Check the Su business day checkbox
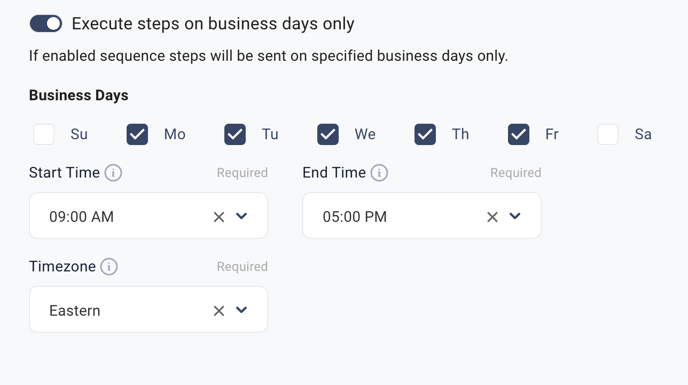Viewport: 688px width, 385px height. tap(44, 134)
